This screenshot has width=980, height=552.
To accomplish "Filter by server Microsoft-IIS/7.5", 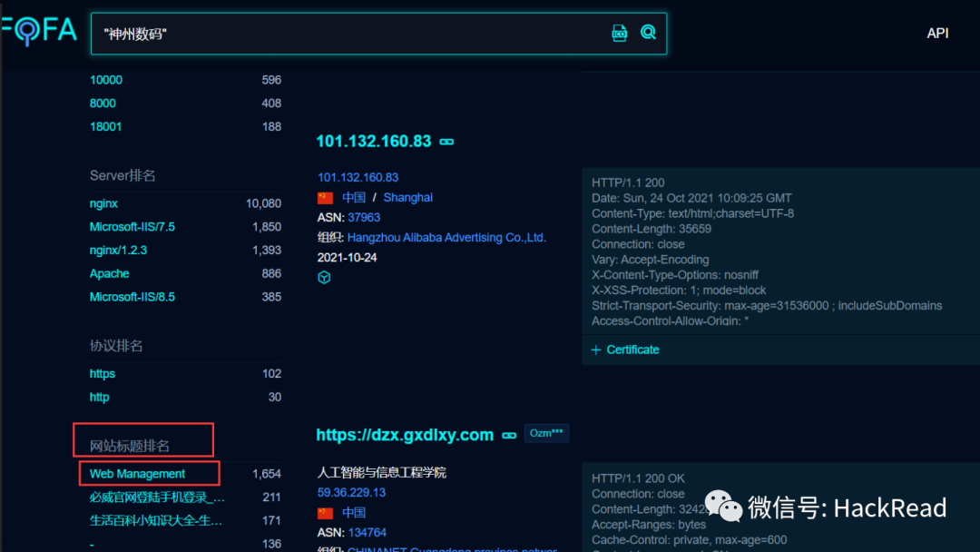I will pyautogui.click(x=132, y=227).
